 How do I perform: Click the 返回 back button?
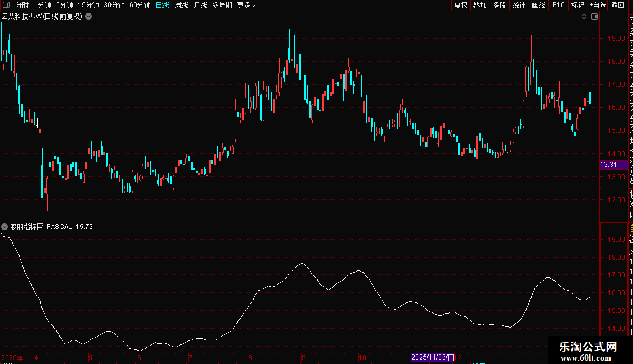coord(618,5)
